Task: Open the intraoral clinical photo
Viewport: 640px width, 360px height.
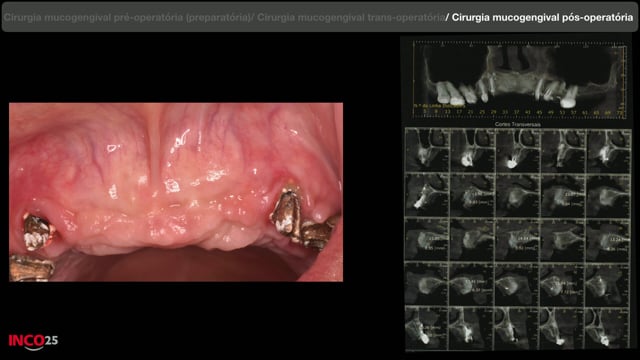Action: click(x=176, y=192)
